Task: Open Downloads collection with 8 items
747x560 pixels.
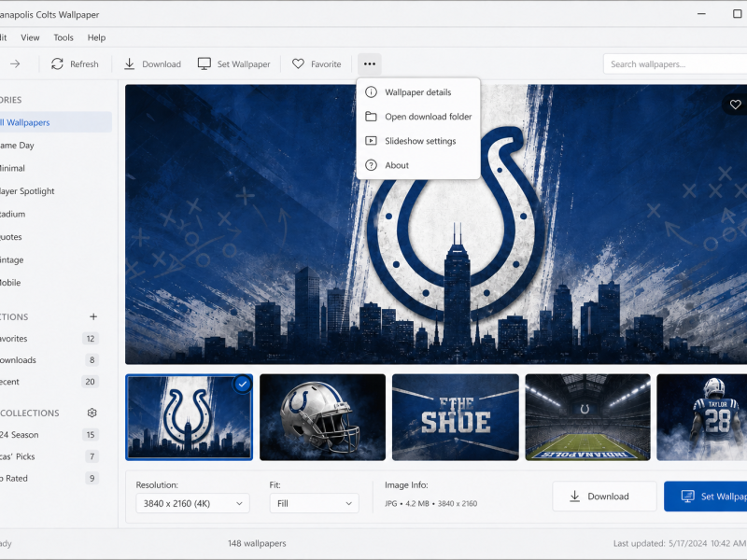Action: click(x=56, y=360)
